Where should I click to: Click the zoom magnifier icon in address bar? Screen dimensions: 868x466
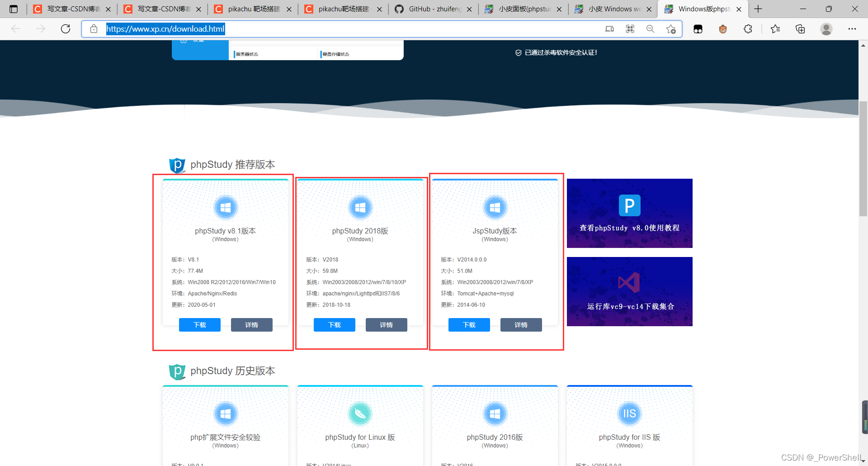[x=650, y=29]
